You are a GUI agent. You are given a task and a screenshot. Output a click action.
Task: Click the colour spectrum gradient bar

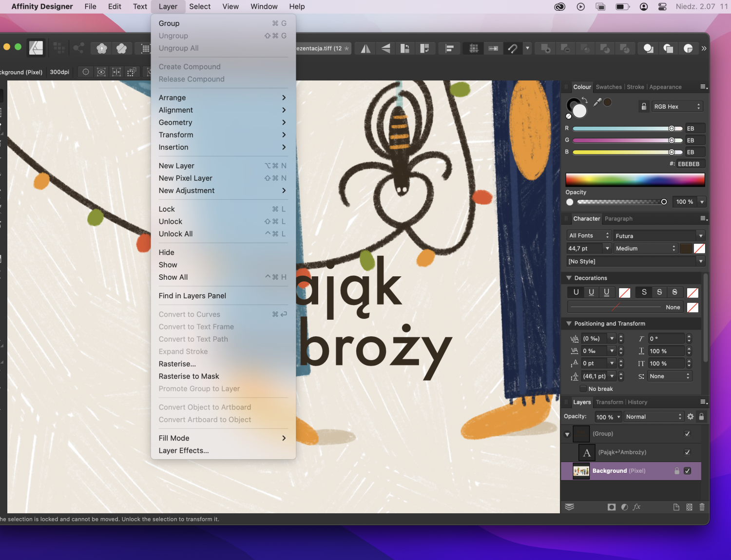[635, 179]
